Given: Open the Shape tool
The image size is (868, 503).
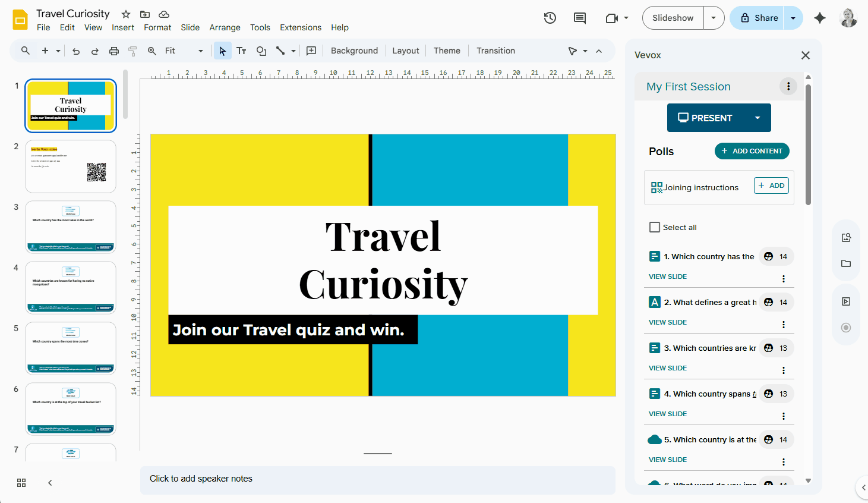Looking at the screenshot, I should tap(261, 51).
